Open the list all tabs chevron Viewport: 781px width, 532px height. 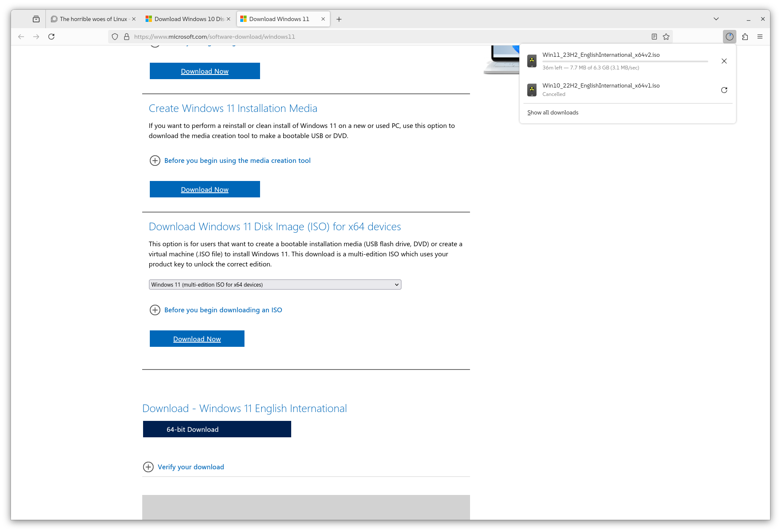716,19
